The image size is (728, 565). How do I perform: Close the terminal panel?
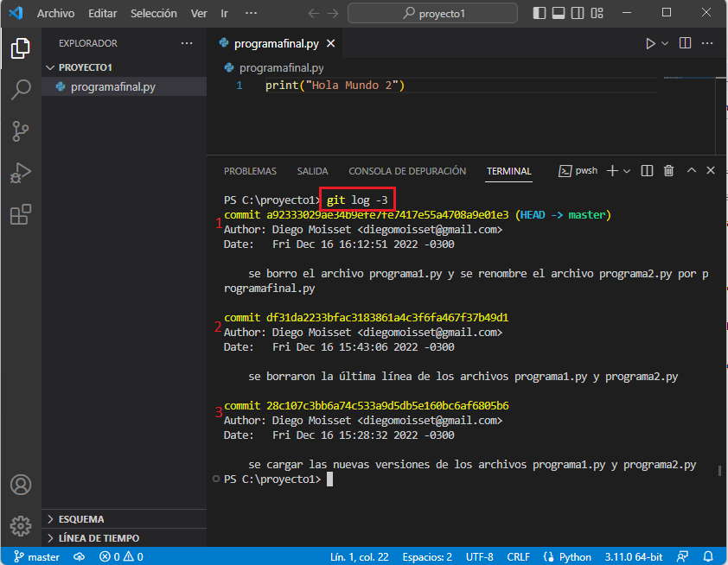click(711, 170)
